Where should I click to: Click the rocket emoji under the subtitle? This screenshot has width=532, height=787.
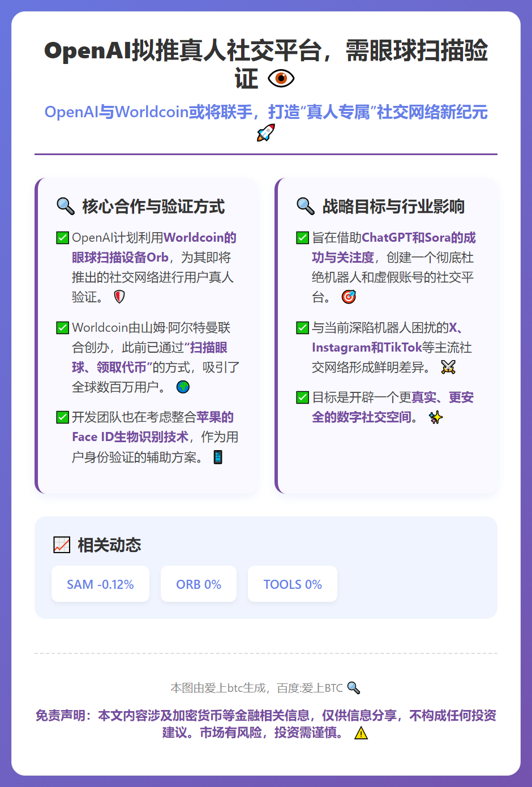click(265, 133)
